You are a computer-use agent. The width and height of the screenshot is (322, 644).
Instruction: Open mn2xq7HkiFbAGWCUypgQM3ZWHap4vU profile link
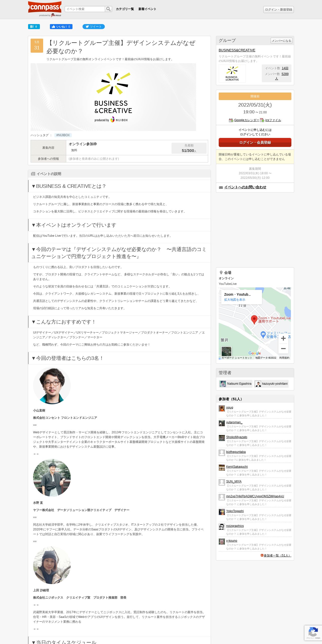tap(255, 496)
